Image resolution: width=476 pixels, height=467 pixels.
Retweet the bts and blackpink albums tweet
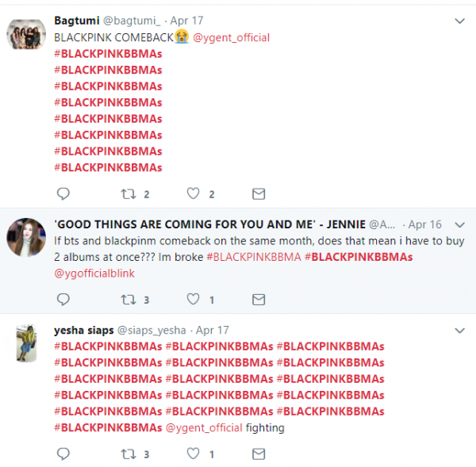pyautogui.click(x=129, y=300)
